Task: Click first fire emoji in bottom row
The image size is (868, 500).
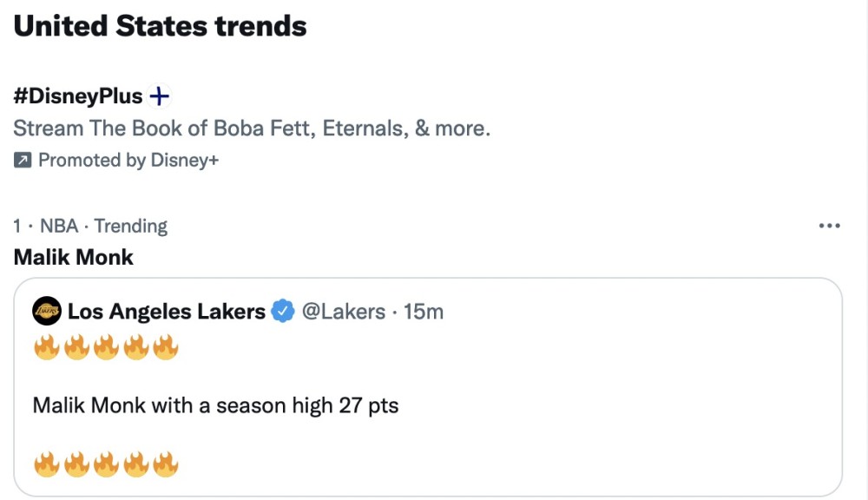Action: tap(46, 464)
